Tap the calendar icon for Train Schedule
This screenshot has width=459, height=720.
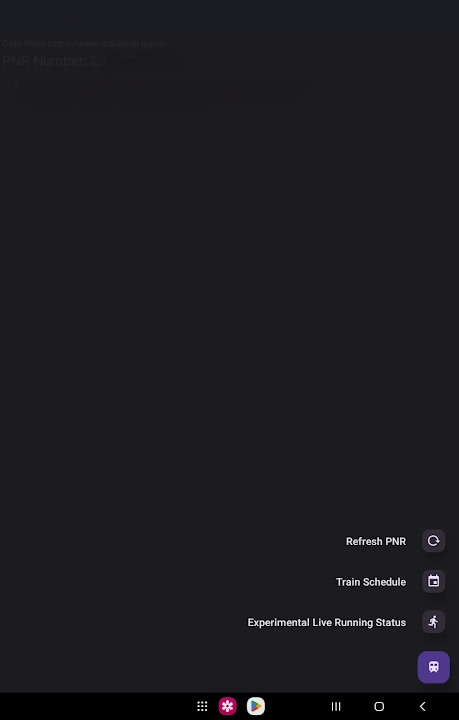pos(433,581)
